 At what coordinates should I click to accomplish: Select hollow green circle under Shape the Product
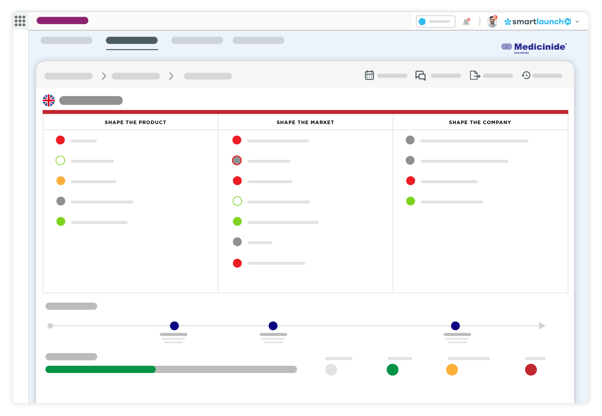[60, 160]
